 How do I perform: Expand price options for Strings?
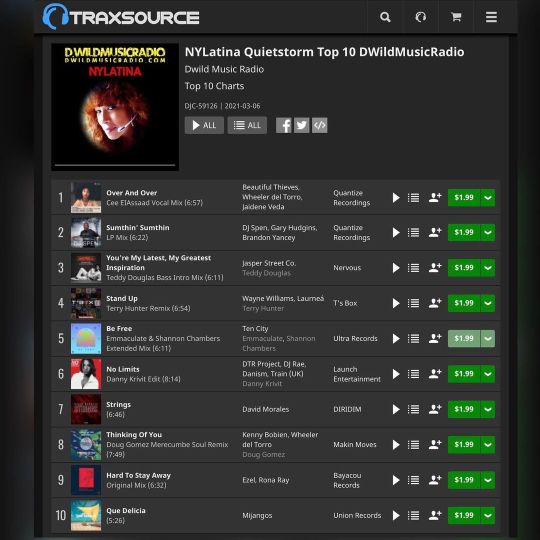click(488, 409)
